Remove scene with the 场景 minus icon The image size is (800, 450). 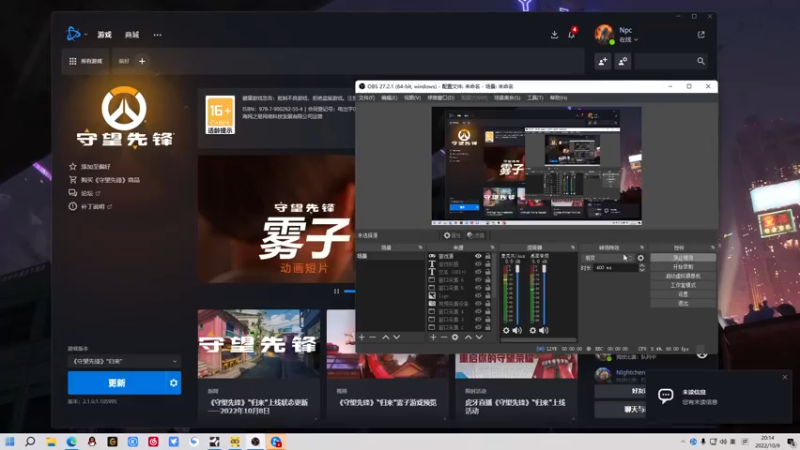[372, 337]
